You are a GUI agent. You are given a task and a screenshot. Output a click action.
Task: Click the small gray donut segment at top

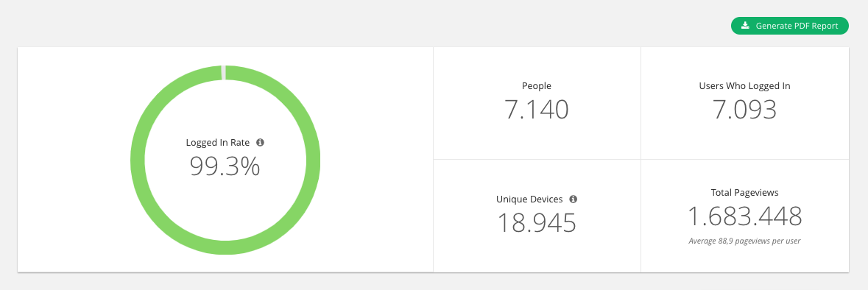(224, 72)
